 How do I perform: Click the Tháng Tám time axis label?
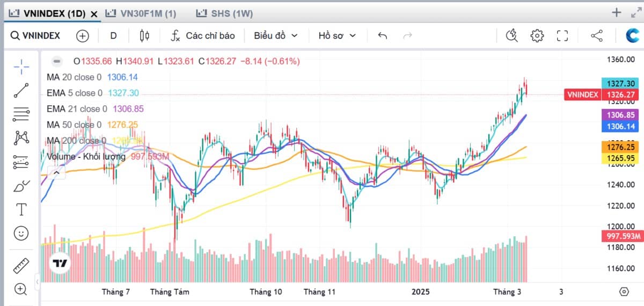pos(170,292)
